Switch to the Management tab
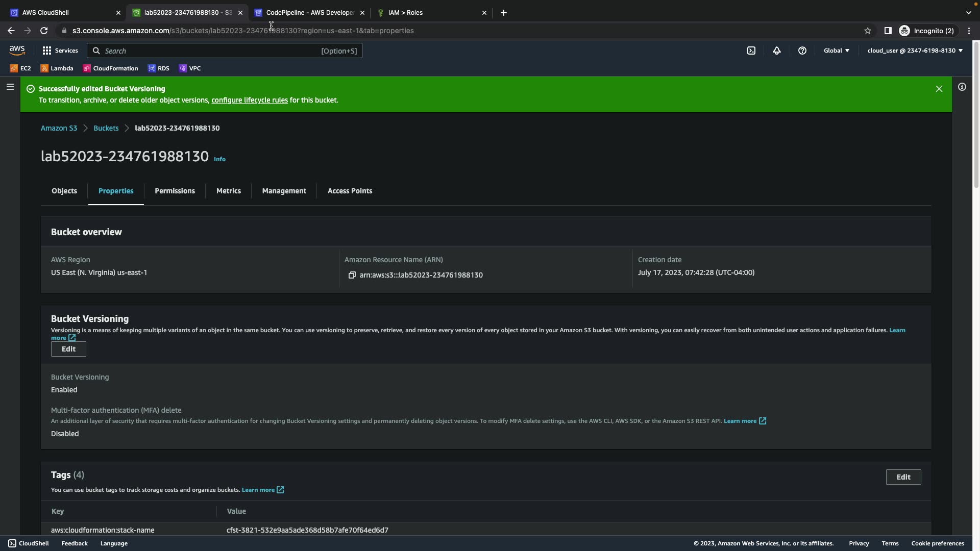This screenshot has height=551, width=980. [x=284, y=191]
